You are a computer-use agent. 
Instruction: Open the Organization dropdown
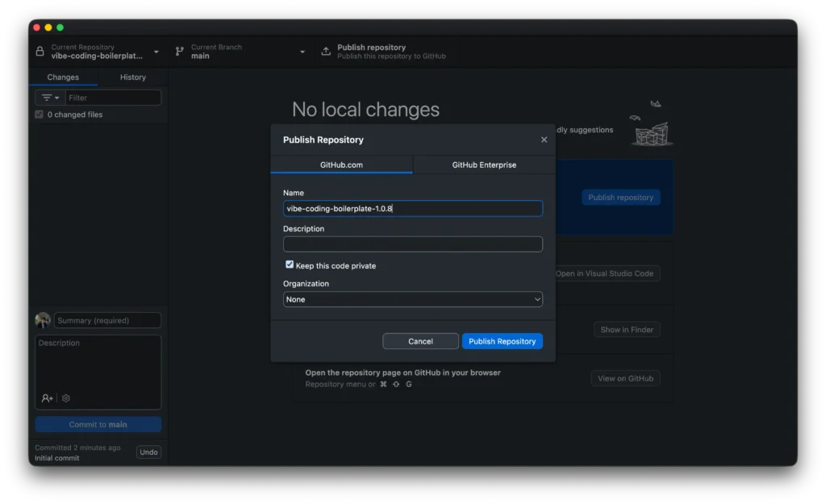(x=412, y=299)
